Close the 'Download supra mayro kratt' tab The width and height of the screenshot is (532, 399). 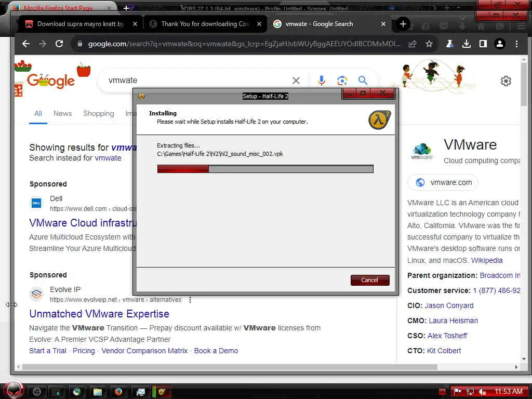[x=135, y=24]
